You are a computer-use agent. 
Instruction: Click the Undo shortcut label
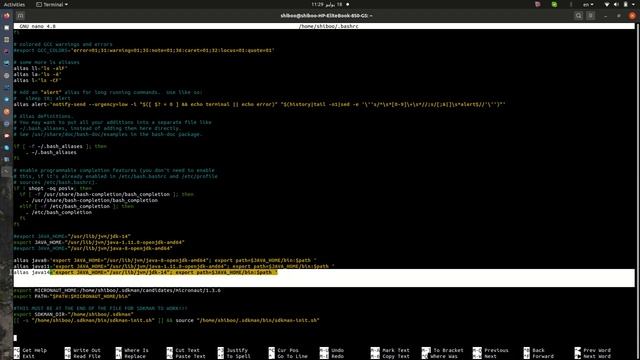pos(338,350)
